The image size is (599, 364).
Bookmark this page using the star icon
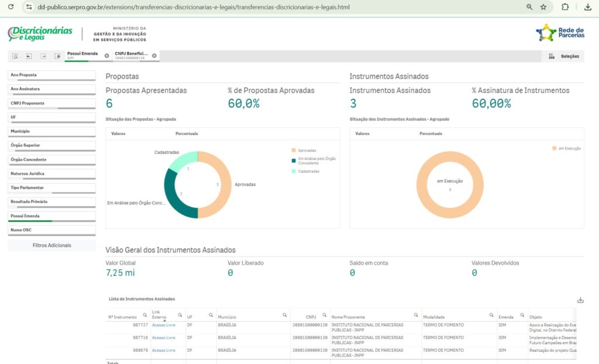click(x=543, y=7)
